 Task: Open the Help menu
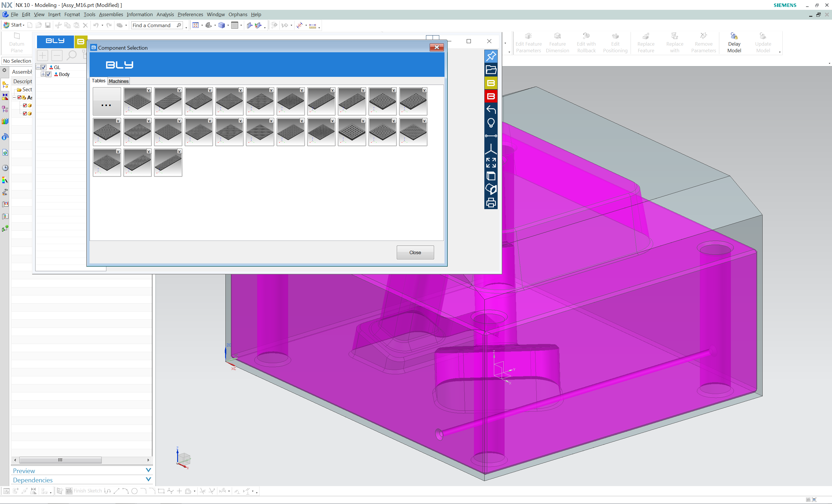pos(256,14)
